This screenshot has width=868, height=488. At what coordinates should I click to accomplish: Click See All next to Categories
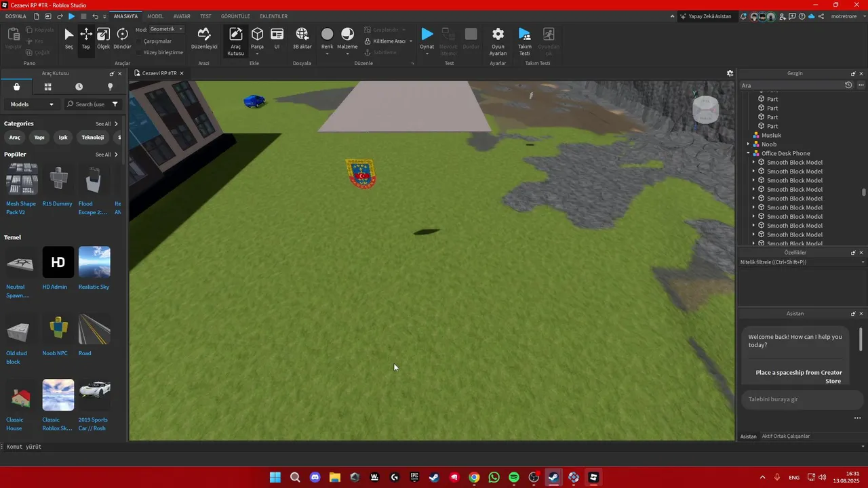coord(106,124)
